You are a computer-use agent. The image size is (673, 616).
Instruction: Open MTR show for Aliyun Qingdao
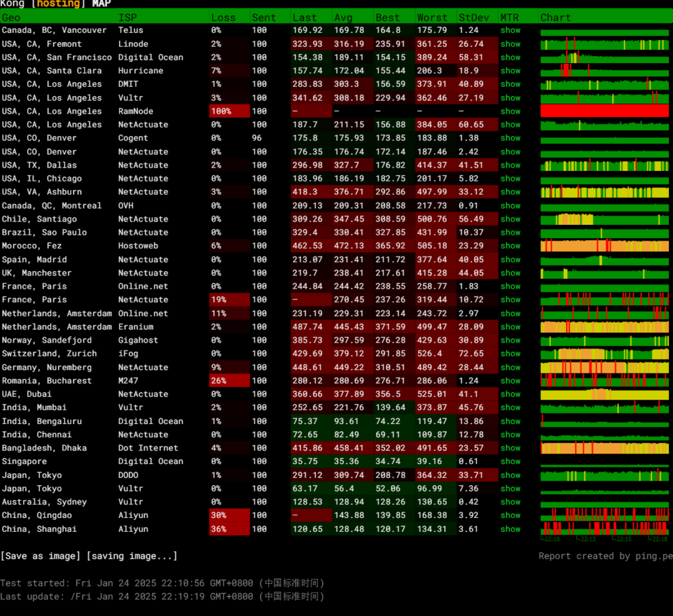click(510, 515)
